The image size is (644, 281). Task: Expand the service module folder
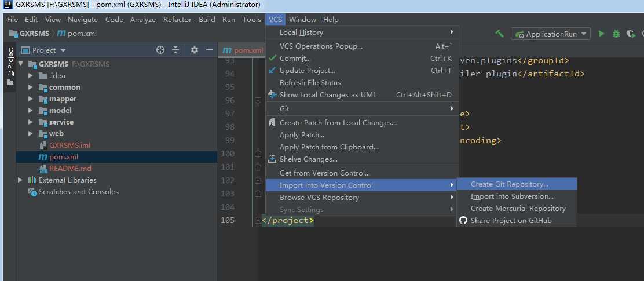pyautogui.click(x=30, y=122)
